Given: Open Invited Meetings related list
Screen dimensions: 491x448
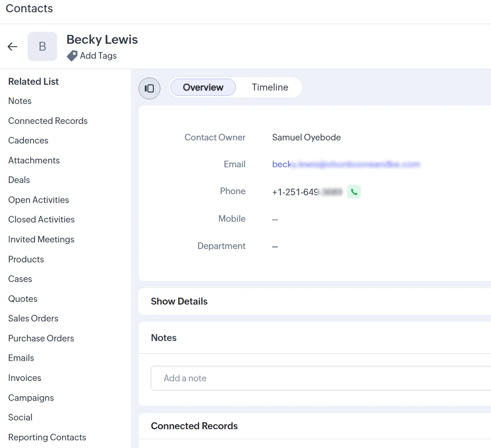Looking at the screenshot, I should pyautogui.click(x=41, y=239).
